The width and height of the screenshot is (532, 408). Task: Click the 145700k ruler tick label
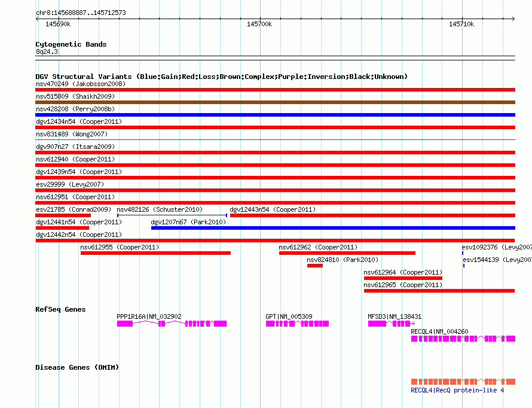259,24
